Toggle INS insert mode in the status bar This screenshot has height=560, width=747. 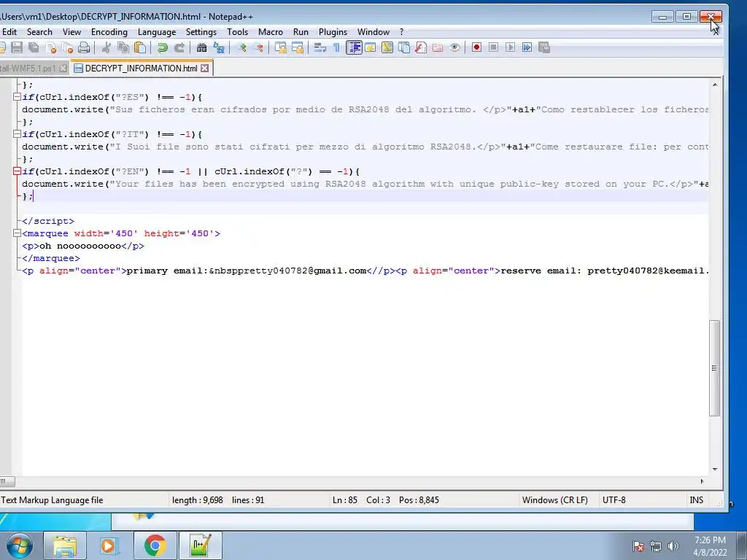coord(696,500)
